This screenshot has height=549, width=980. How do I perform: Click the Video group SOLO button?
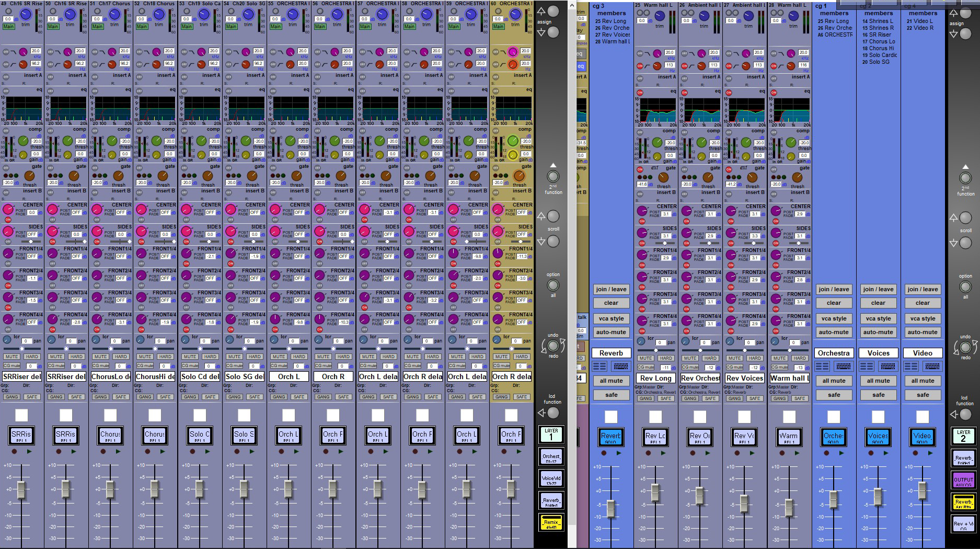pos(922,437)
